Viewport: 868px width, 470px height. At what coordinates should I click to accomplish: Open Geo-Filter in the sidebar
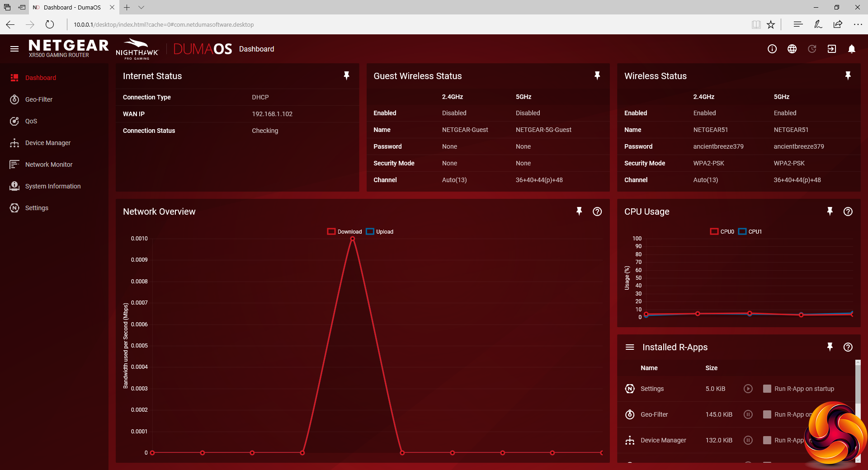(x=39, y=99)
